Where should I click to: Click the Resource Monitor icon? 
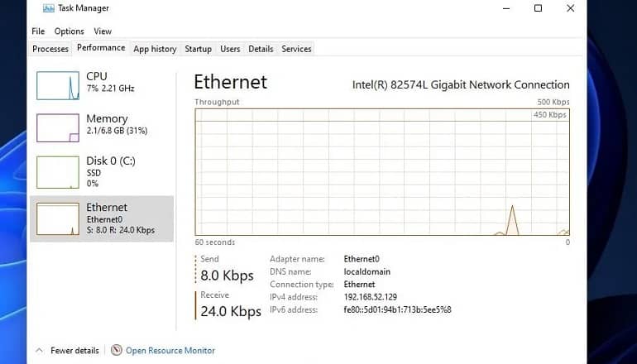116,350
